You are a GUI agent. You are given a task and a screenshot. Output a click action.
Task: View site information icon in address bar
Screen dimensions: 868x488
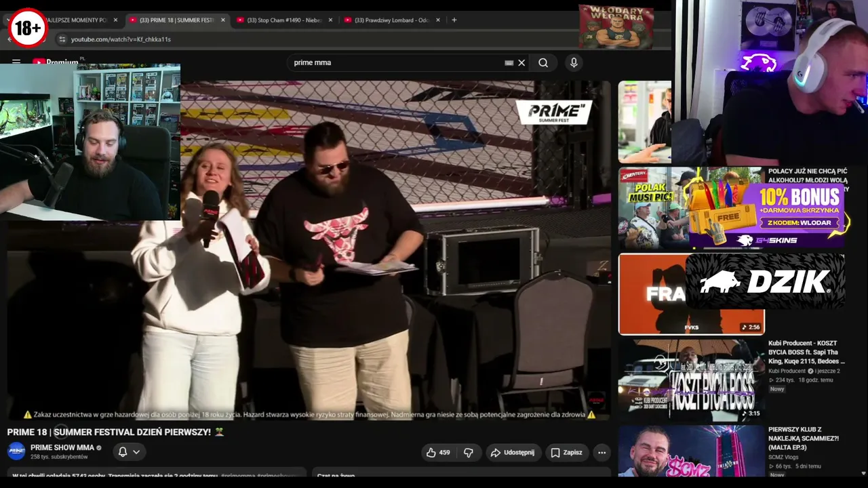point(62,39)
